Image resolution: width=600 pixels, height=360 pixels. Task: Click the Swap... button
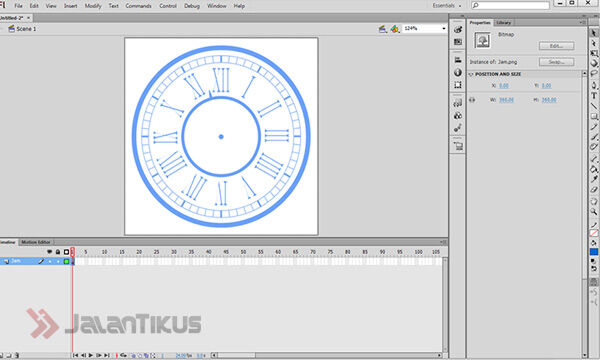556,62
